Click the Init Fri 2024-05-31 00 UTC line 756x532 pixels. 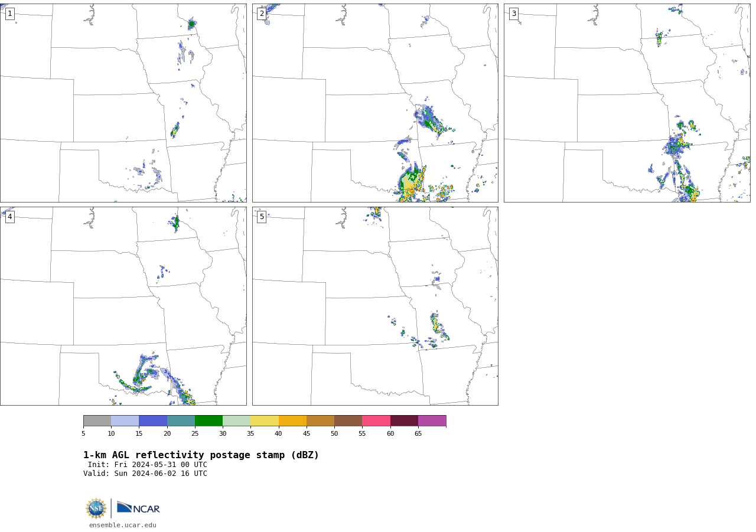(x=148, y=465)
